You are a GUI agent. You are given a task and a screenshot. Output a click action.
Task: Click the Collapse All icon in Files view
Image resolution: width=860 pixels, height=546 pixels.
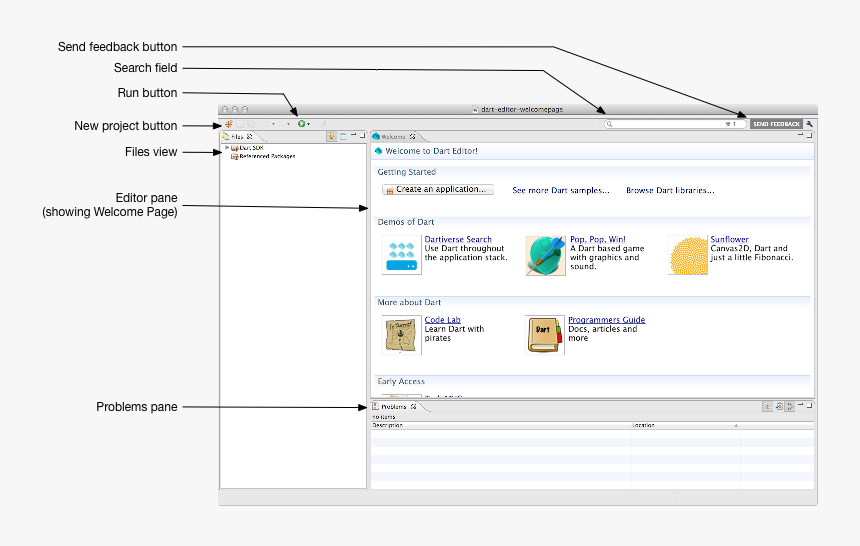tap(343, 136)
